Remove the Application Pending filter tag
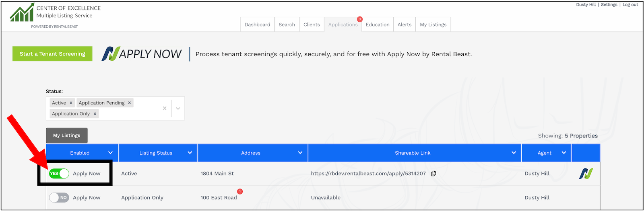This screenshot has height=211, width=644. pyautogui.click(x=129, y=103)
